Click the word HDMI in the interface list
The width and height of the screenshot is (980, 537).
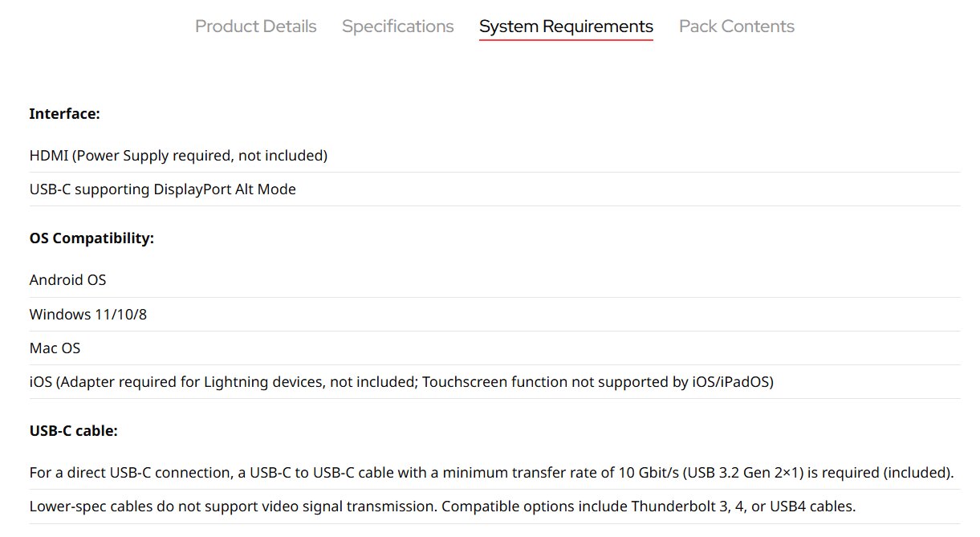coord(48,156)
